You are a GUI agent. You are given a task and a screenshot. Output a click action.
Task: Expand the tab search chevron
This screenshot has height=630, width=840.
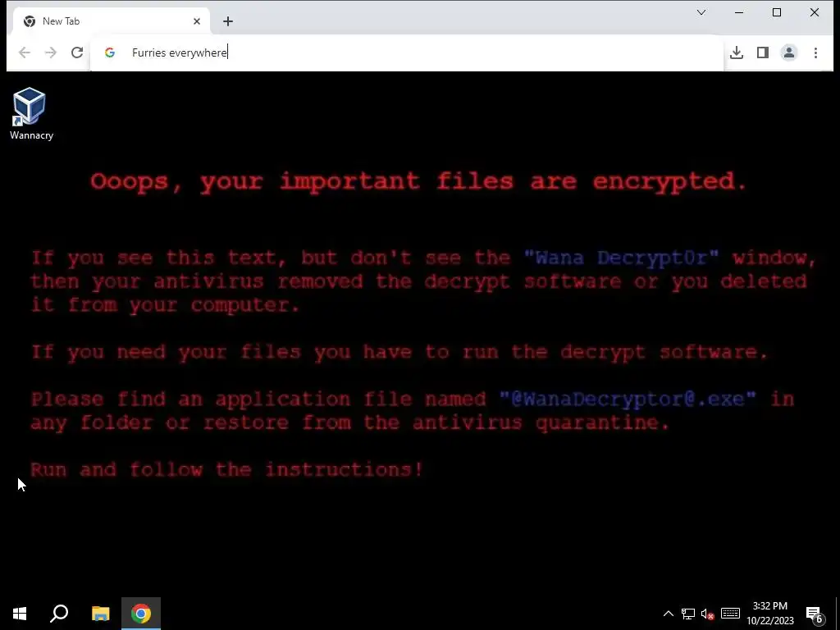point(701,12)
